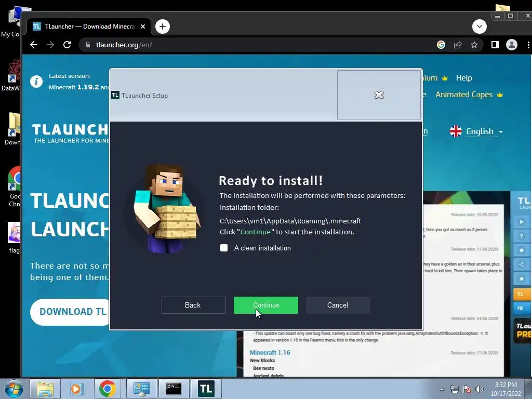Open the Chrome tab search dropdown
The width and height of the screenshot is (532, 399).
pos(480,26)
